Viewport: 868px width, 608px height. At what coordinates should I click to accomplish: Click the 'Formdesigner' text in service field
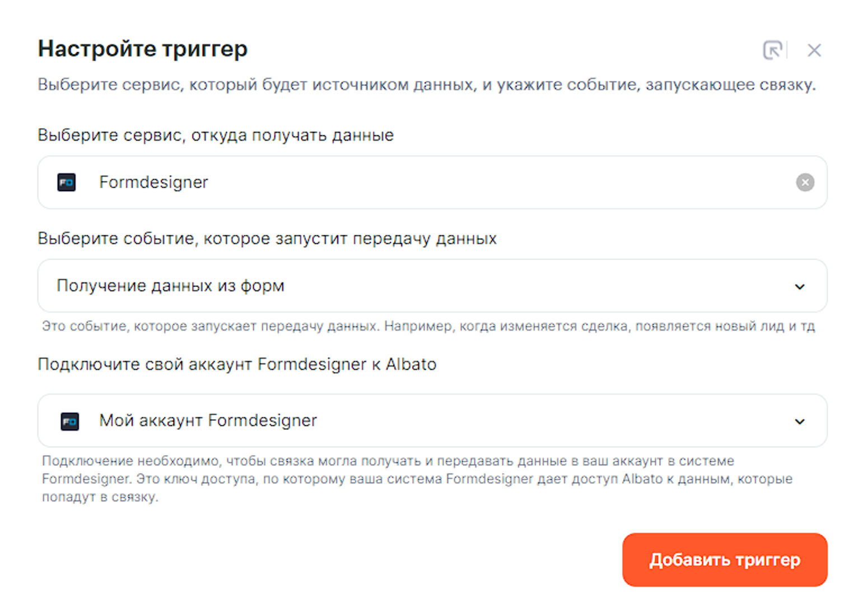[153, 183]
